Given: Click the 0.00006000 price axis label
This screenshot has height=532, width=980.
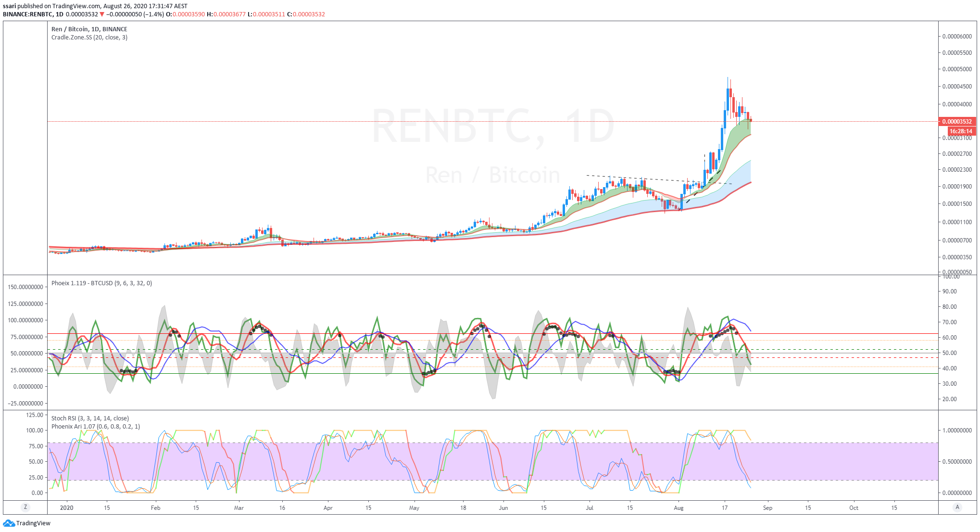Looking at the screenshot, I should tap(957, 37).
